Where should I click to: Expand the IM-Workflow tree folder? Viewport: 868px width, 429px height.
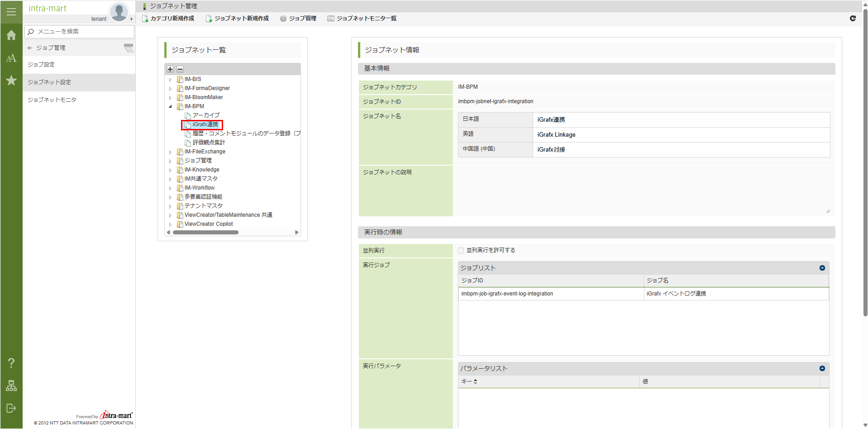point(171,188)
